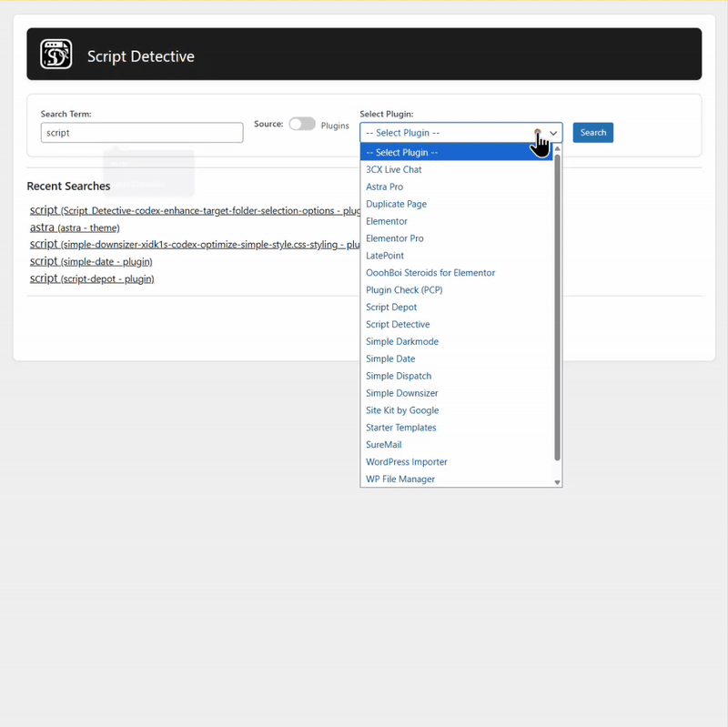Select LatePoint from the dropdown

[457, 256]
